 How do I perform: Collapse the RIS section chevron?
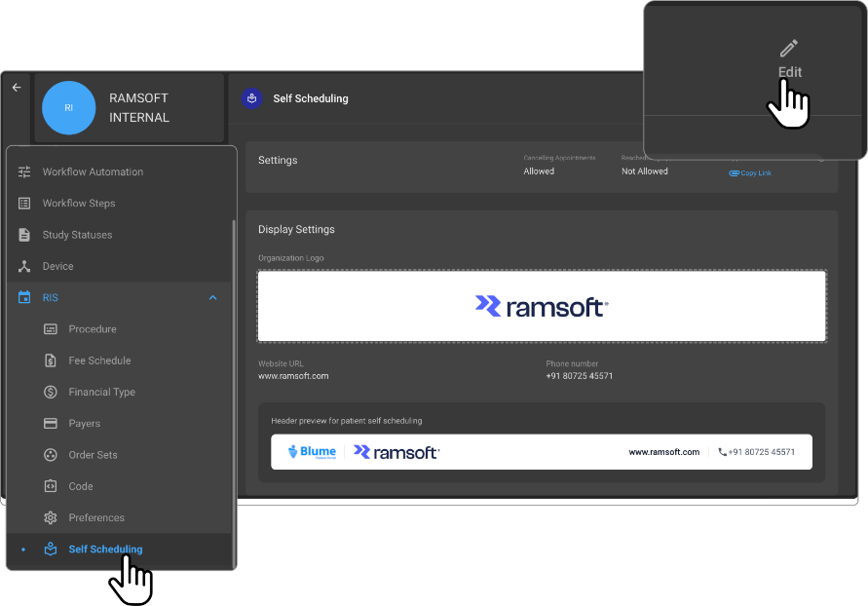tap(213, 298)
